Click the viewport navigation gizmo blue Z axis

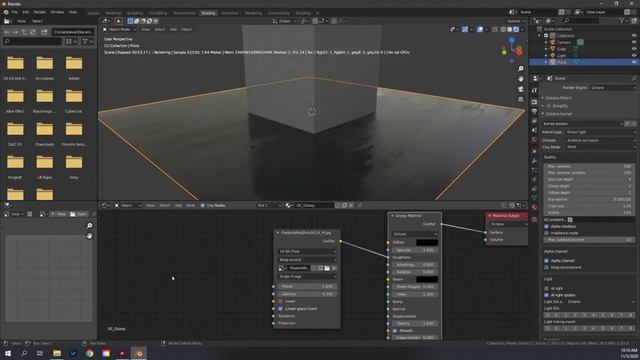(x=511, y=40)
